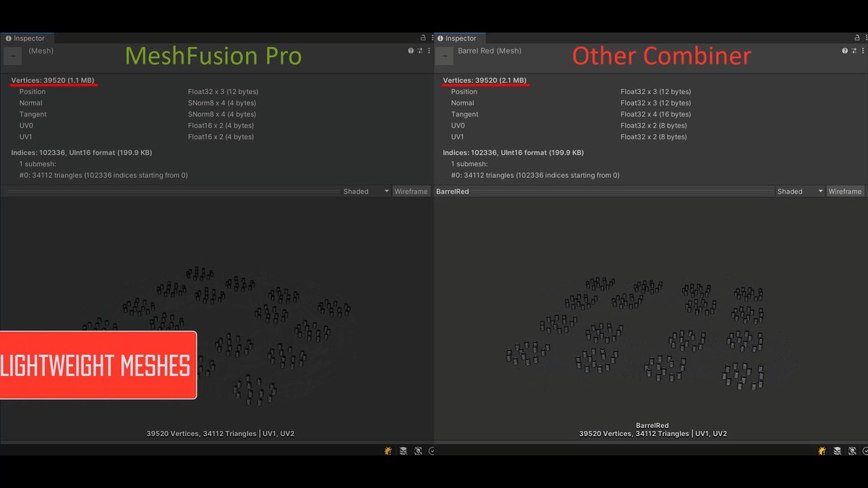Click right Tangent 'Float32 x 4 (16 bytes)' value
The width and height of the screenshot is (868, 488).
[x=655, y=114]
